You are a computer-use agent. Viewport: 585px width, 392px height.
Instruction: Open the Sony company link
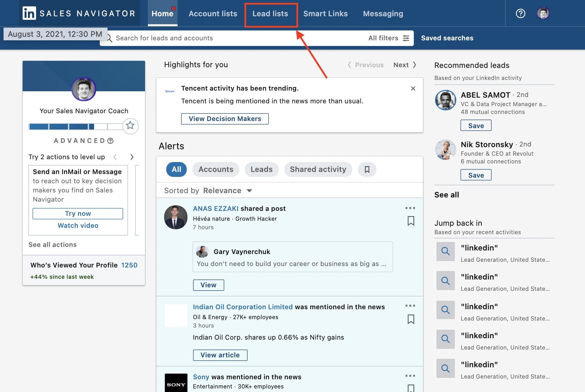click(x=201, y=377)
